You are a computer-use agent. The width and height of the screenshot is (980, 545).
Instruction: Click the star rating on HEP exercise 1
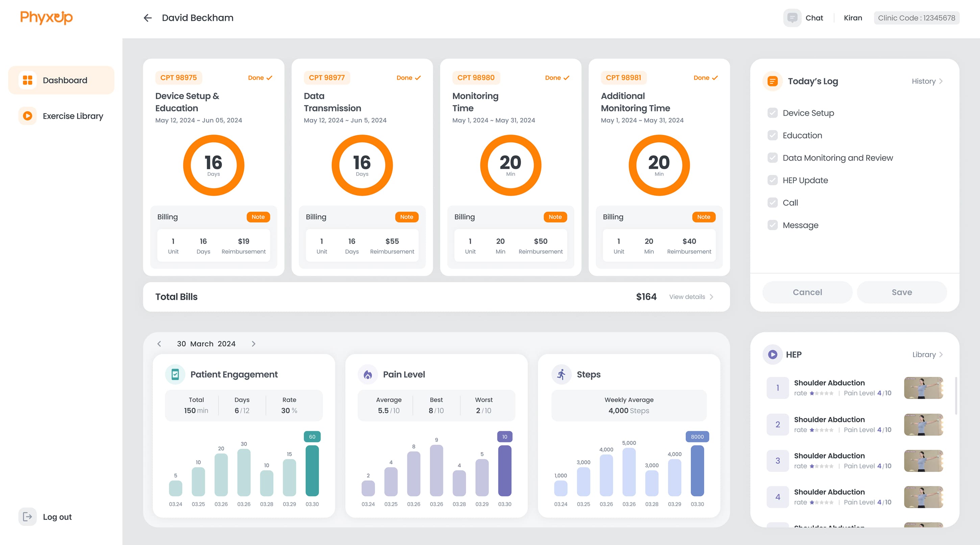(822, 393)
